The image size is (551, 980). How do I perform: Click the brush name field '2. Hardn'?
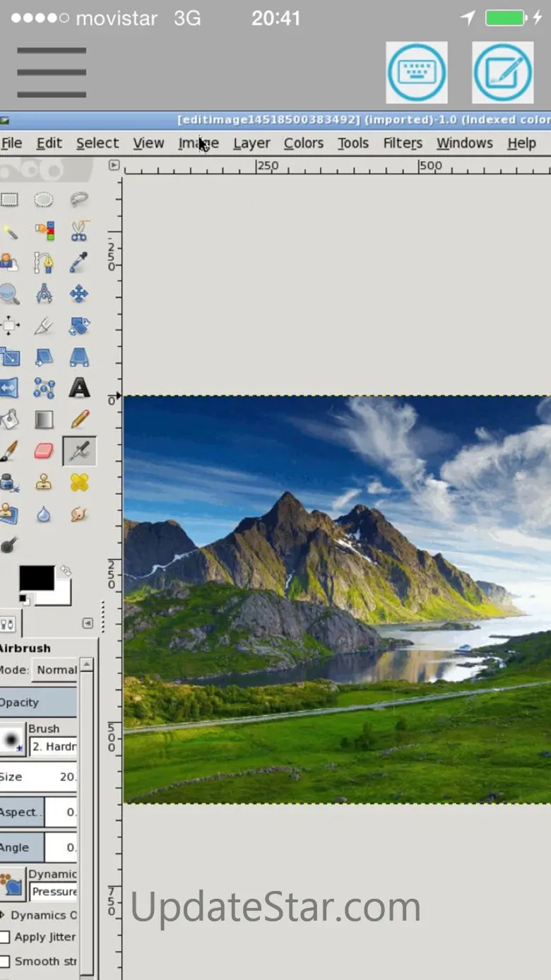53,747
